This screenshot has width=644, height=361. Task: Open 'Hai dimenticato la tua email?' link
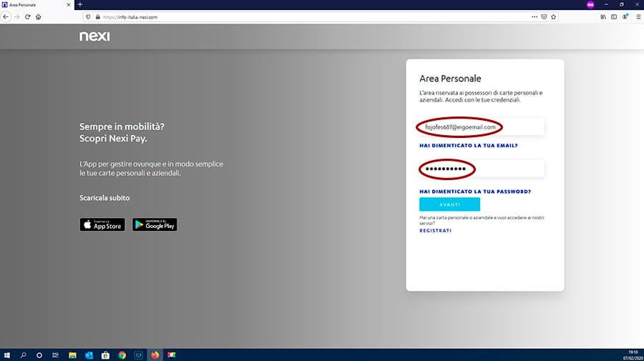tap(469, 146)
